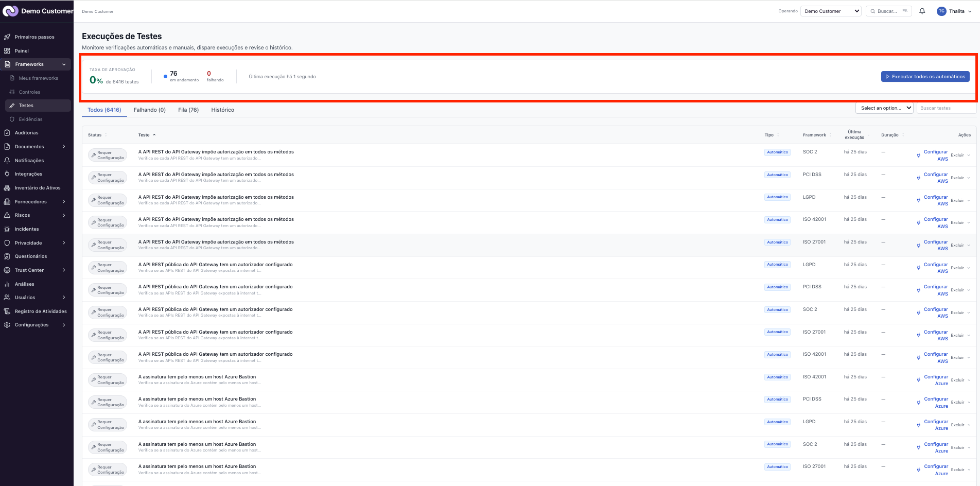The width and height of the screenshot is (980, 486).
Task: Click Excluir on first SOC 2 row
Action: 957,155
